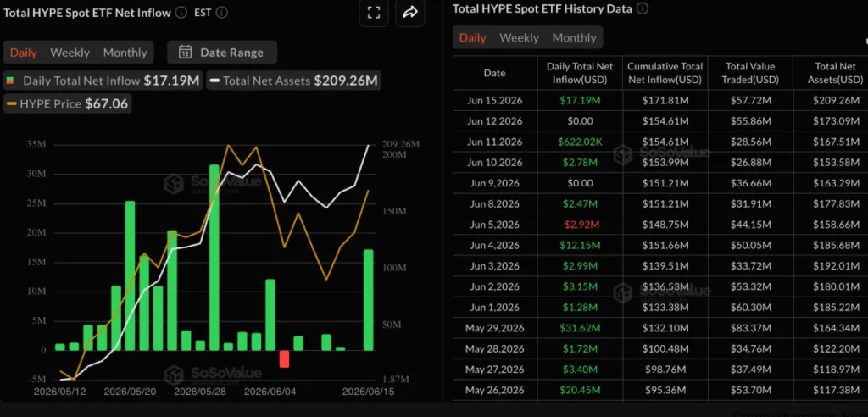
Task: Click the -$2.92M outflow cell
Action: tap(580, 225)
